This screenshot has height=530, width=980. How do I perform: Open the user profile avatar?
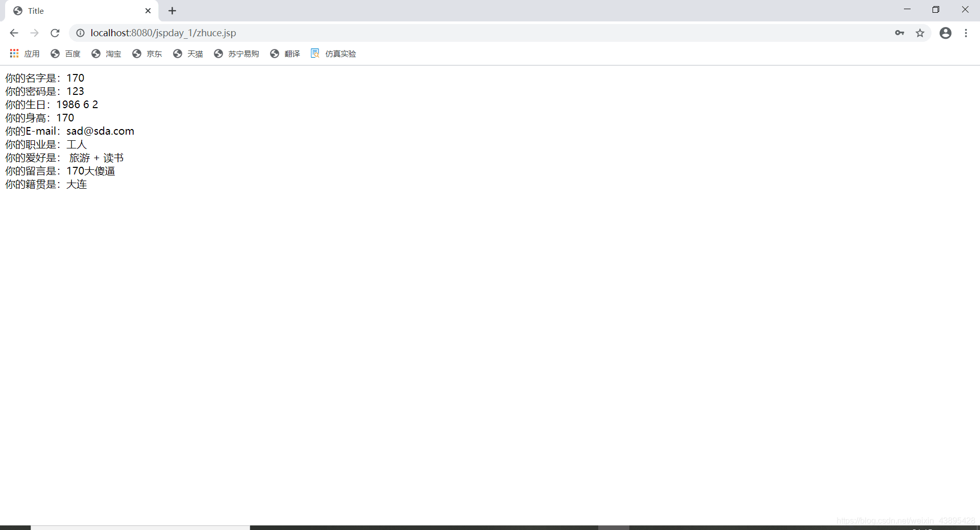click(945, 33)
